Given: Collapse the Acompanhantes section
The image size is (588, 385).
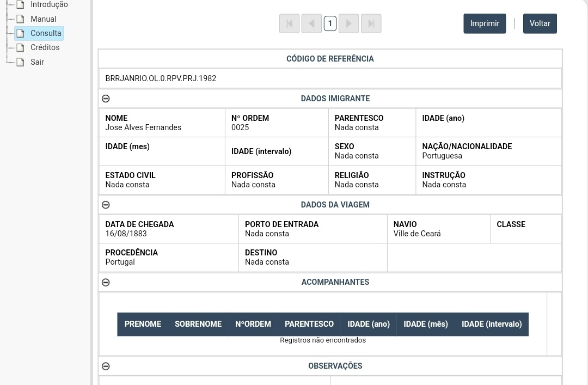Looking at the screenshot, I should 106,282.
